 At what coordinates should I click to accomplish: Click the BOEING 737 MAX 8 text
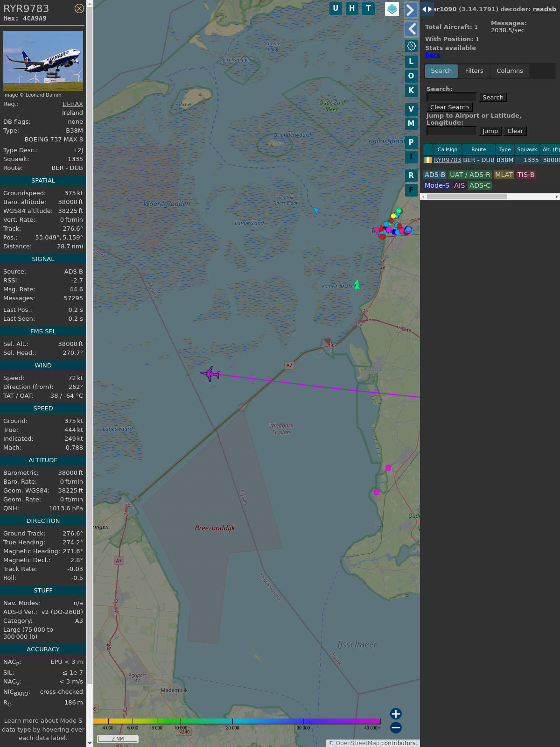(54, 140)
